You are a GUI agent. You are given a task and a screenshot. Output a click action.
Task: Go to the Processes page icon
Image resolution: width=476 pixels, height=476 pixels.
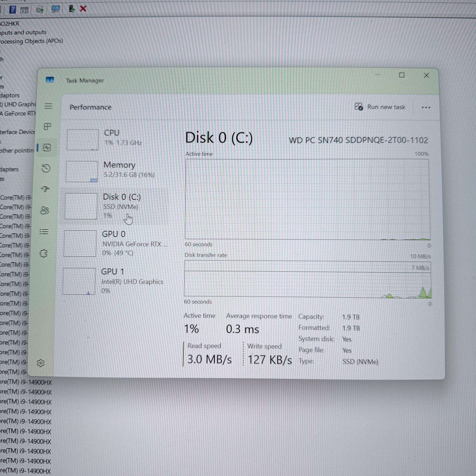[48, 126]
